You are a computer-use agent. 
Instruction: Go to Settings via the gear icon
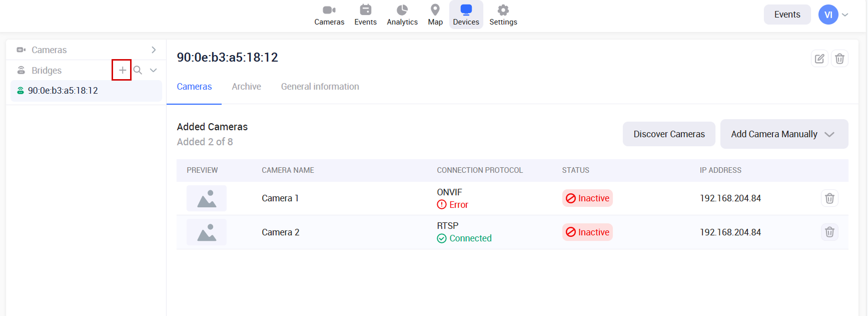pos(503,15)
